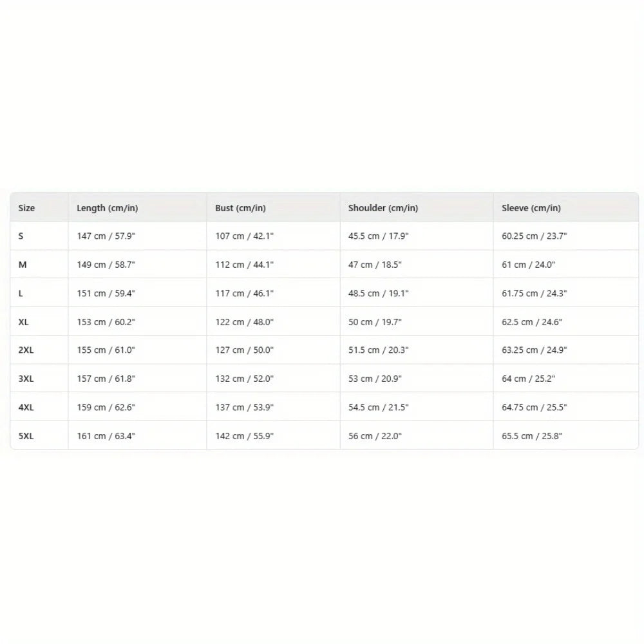Select the L size row label

(x=21, y=293)
